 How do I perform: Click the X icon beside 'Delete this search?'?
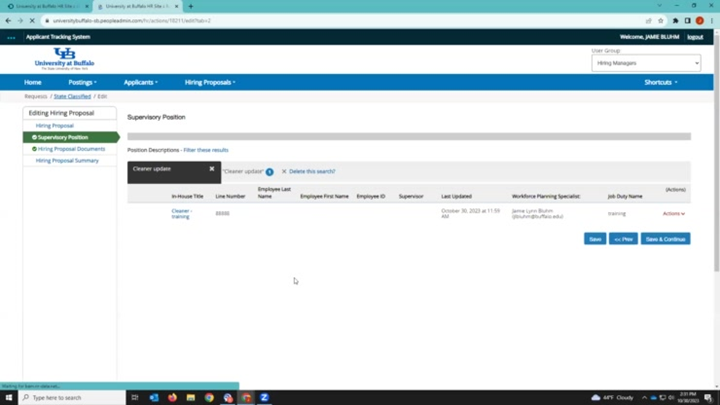click(x=284, y=172)
